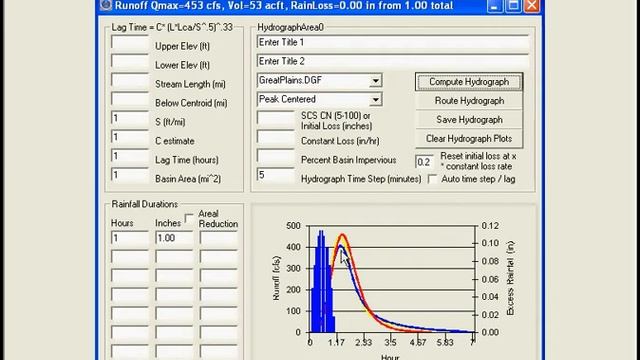
Task: Click the Route Hydrograph button
Action: (x=469, y=100)
